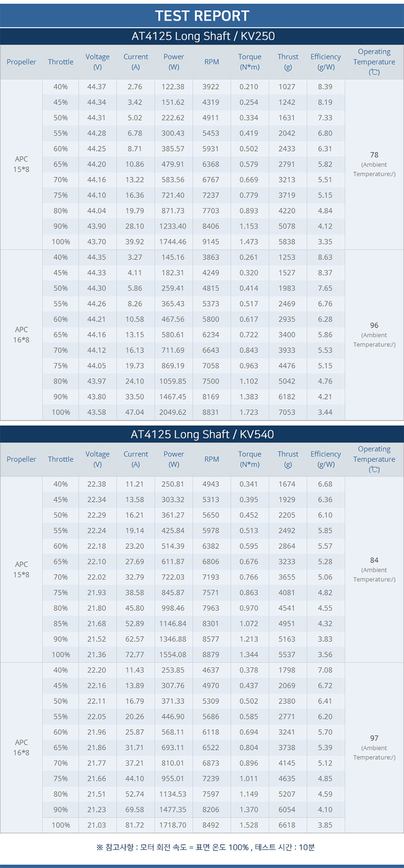This screenshot has width=404, height=868.
Task: Click the Torque (N*m) header in KV540 table
Action: coord(249,459)
